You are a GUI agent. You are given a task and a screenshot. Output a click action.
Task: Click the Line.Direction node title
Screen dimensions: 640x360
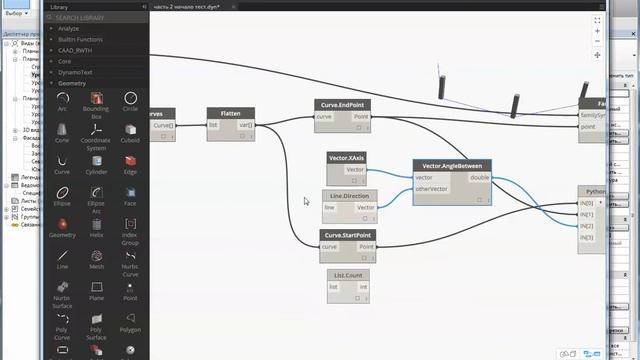[350, 196]
